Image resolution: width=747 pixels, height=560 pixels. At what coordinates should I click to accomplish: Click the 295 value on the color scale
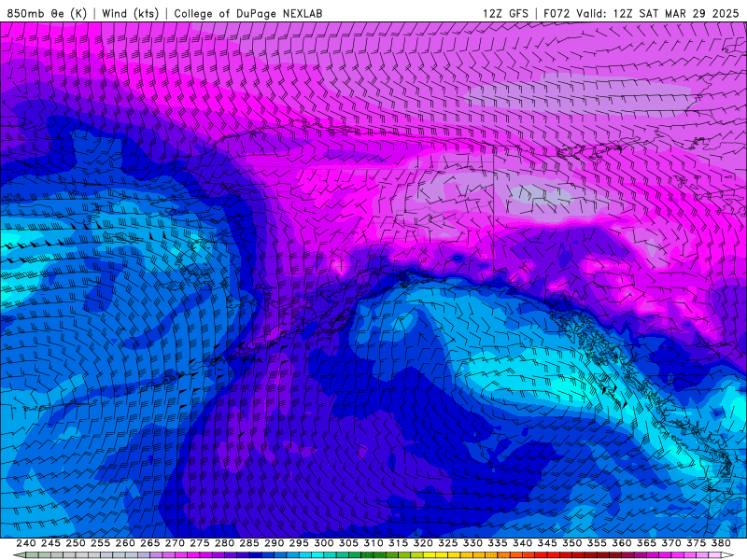299,543
